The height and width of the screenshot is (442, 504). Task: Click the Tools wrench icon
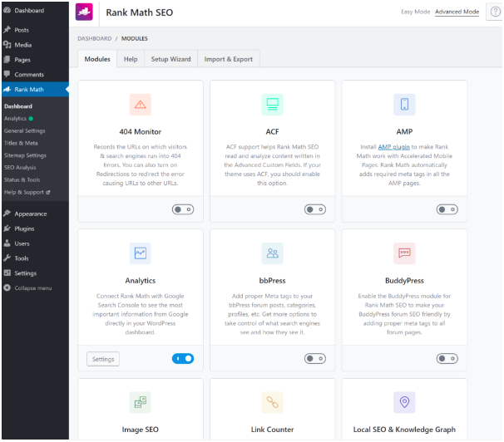coord(7,258)
